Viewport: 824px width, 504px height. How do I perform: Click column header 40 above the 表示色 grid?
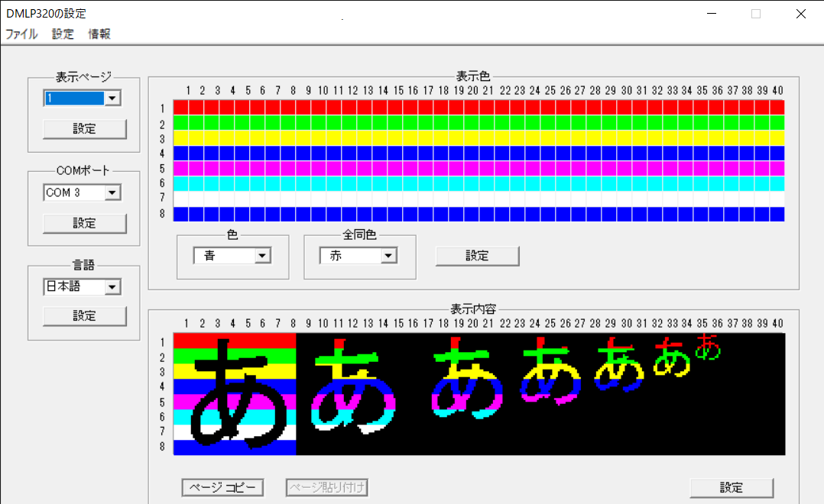click(778, 90)
